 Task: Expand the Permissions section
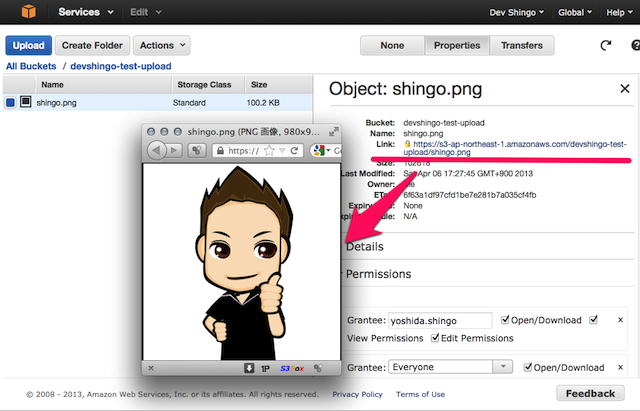tap(378, 274)
